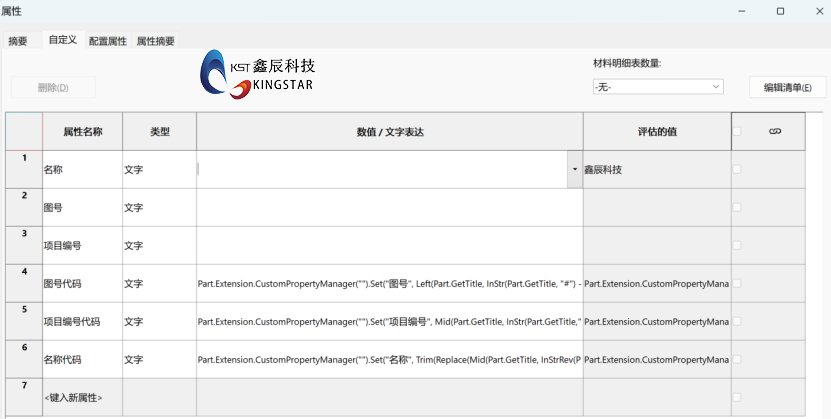Viewport: 831px width, 419px height.
Task: Click the KST Kingstar logo
Action: click(258, 76)
